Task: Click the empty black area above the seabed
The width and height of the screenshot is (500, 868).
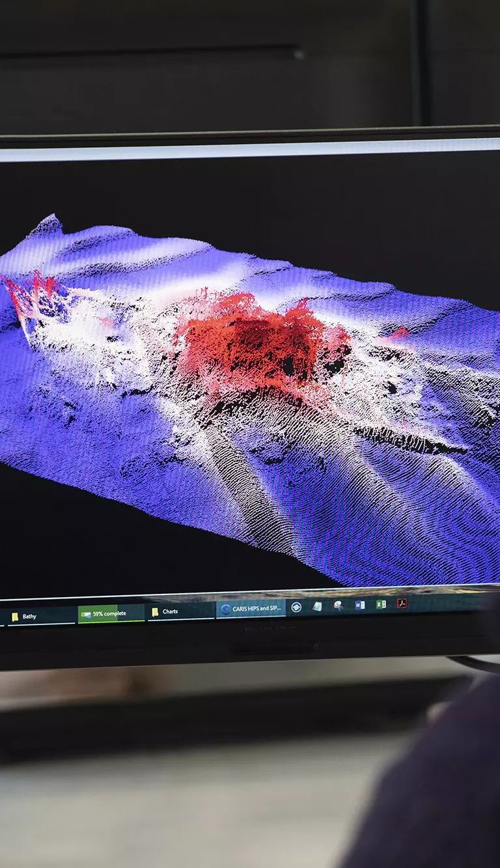Action: (x=260, y=195)
